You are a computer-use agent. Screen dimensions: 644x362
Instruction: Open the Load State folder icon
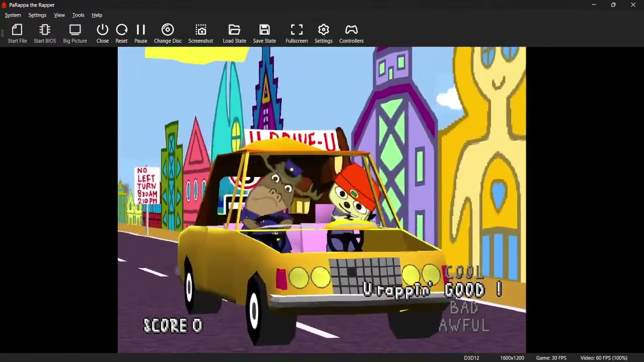[x=234, y=34]
